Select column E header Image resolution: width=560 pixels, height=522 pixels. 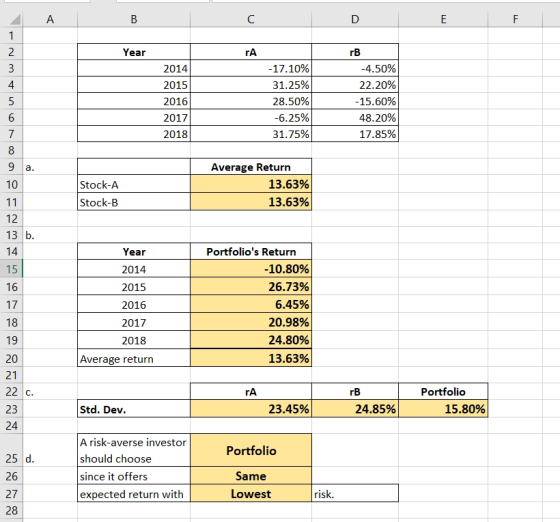[443, 19]
